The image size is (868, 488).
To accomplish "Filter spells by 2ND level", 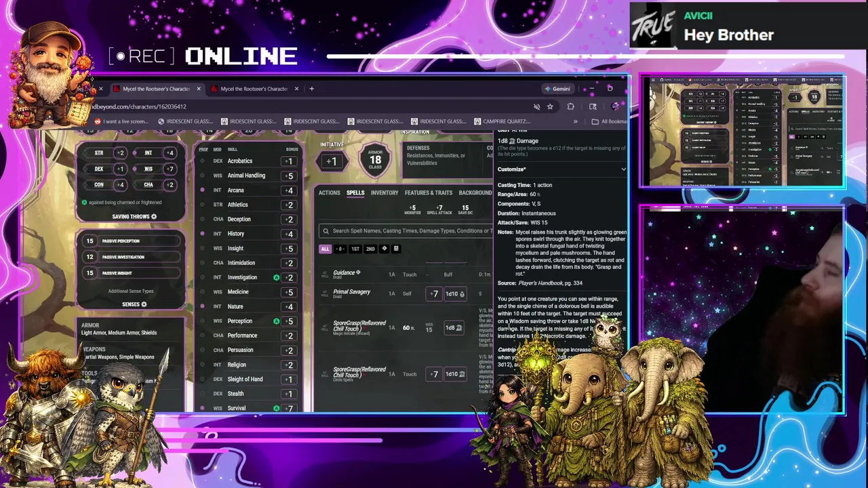I will [370, 249].
